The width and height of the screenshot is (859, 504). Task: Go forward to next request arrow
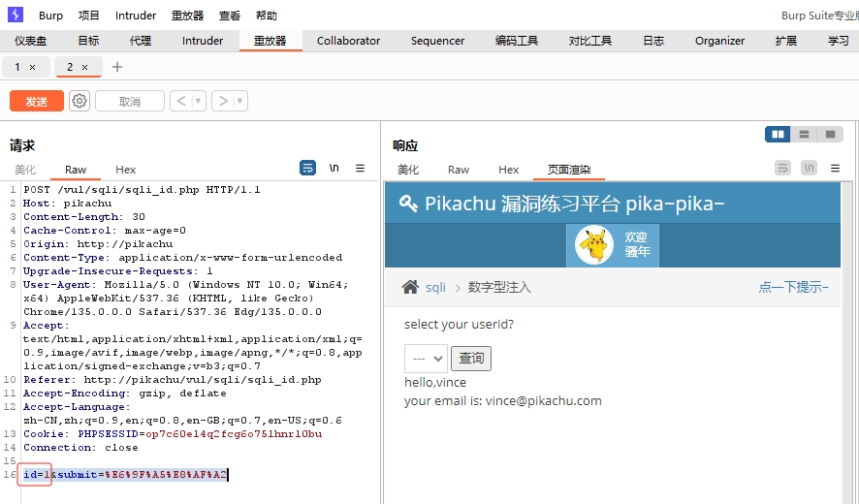pos(223,101)
